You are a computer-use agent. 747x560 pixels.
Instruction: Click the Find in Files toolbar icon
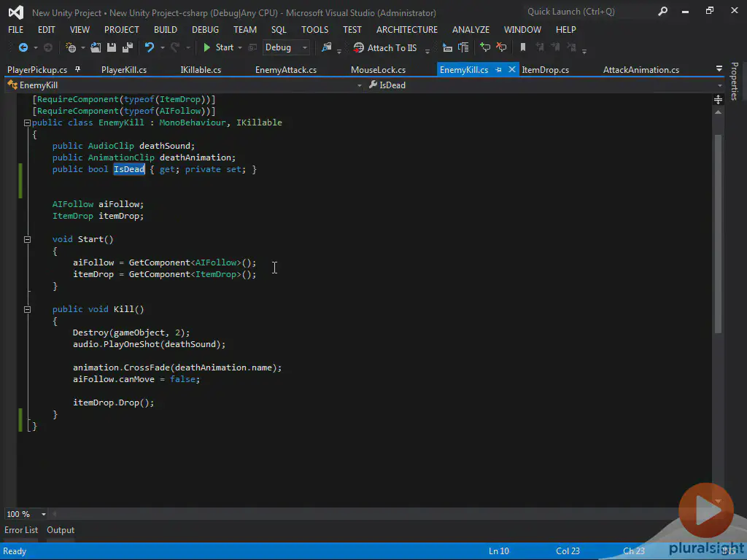(x=326, y=47)
